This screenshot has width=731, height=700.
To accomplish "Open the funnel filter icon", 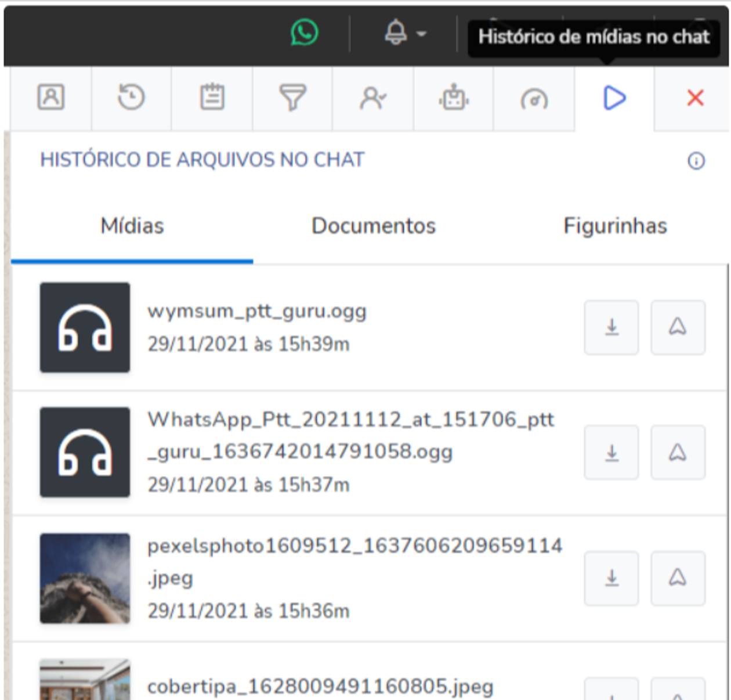I will (292, 98).
